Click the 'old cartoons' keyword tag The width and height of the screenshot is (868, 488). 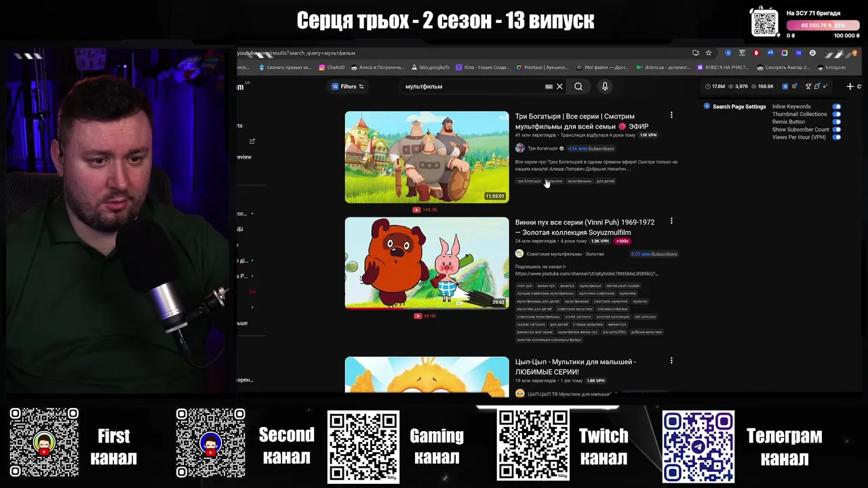[x=645, y=317]
